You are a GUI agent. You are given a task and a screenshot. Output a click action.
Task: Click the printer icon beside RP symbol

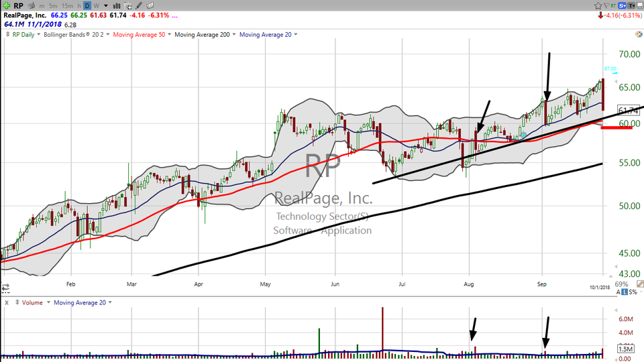pos(31,5)
